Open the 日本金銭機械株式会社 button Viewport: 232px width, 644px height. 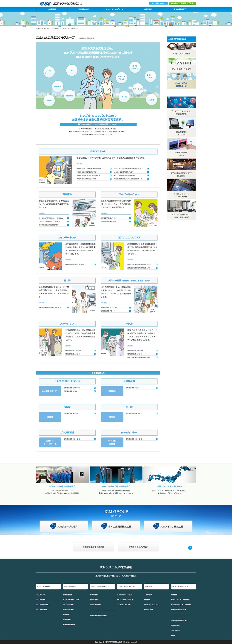(x=116, y=526)
